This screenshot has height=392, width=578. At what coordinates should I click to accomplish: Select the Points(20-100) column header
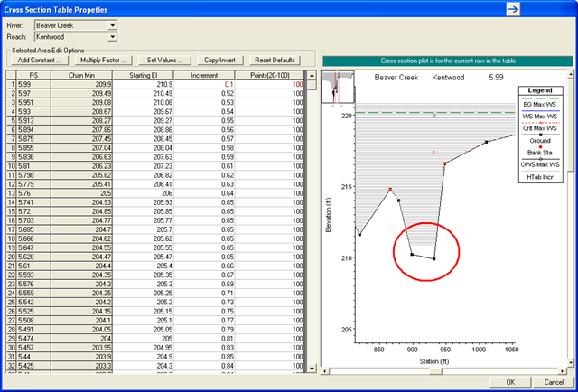click(x=269, y=75)
